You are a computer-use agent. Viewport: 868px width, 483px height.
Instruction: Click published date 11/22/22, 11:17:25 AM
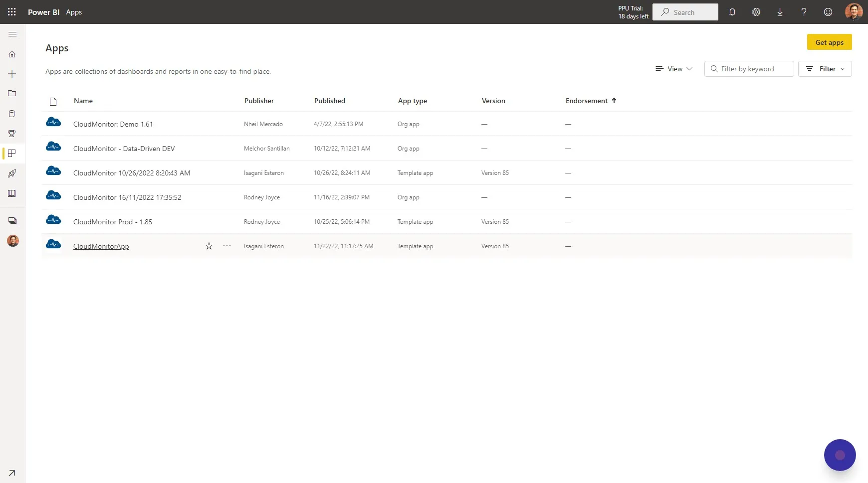coord(344,246)
